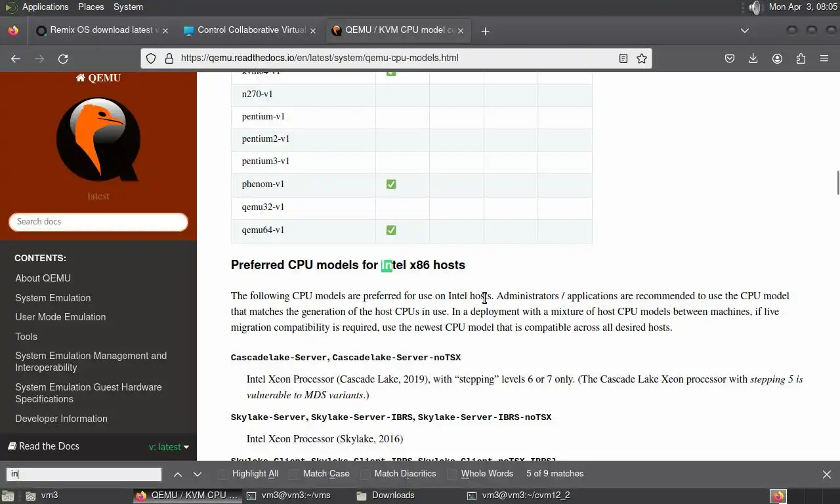
Task: Click the find-in-page text field
Action: click(84, 474)
